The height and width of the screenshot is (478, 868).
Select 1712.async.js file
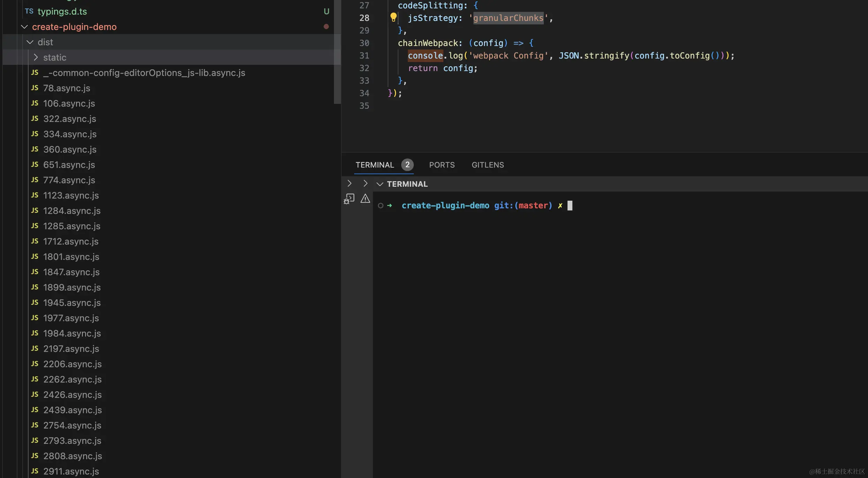[x=71, y=241]
